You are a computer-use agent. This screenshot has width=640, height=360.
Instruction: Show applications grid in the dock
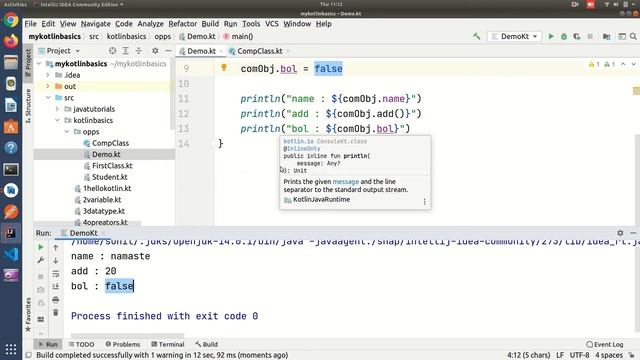point(11,349)
